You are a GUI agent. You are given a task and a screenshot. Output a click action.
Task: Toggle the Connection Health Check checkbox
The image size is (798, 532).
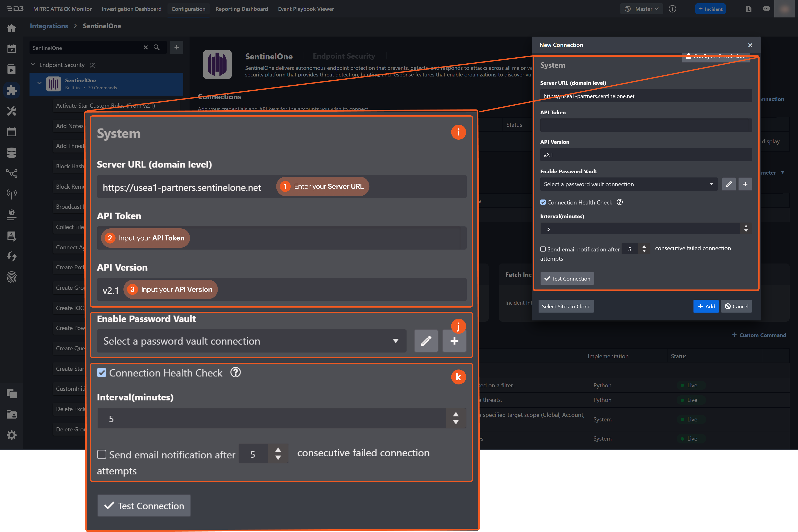coord(543,202)
